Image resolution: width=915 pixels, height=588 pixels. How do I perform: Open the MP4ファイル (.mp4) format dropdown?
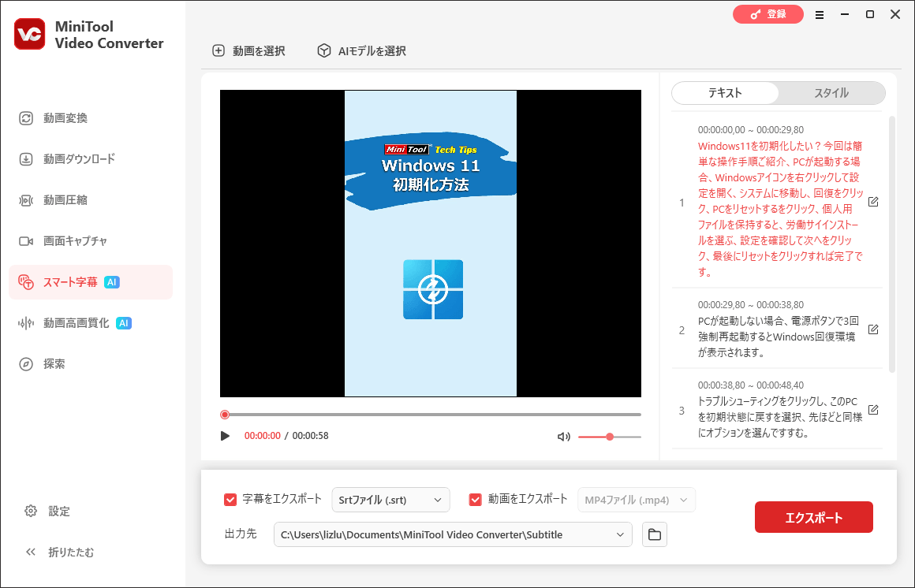[636, 500]
